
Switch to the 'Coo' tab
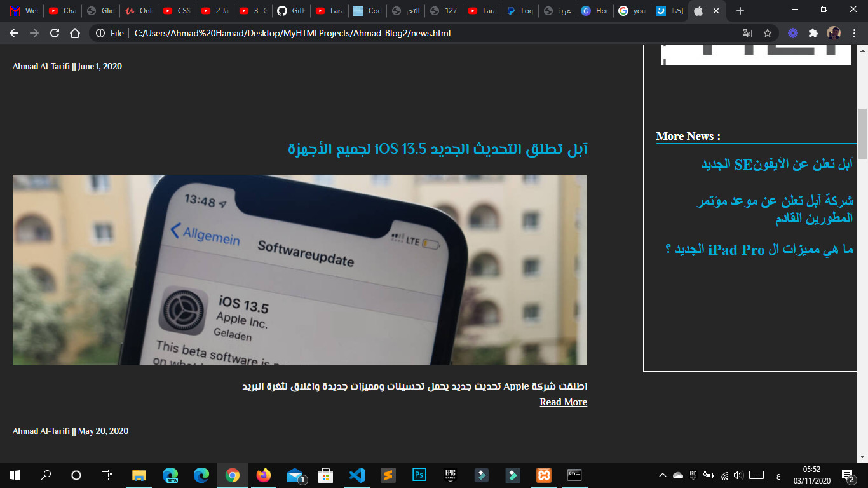[367, 11]
